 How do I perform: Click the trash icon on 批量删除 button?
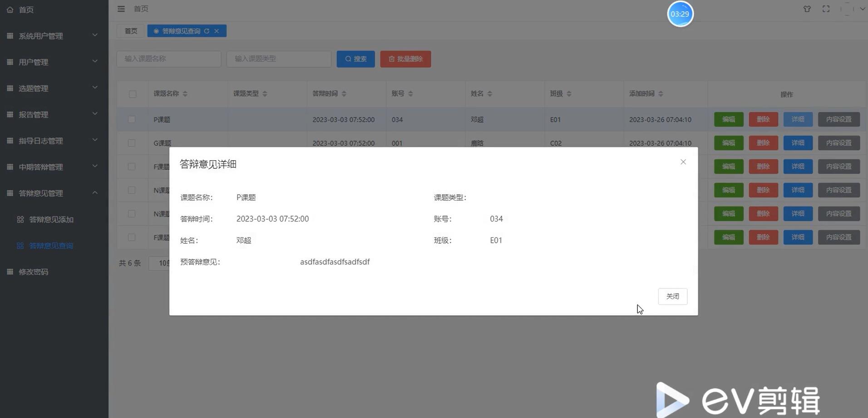pos(392,59)
